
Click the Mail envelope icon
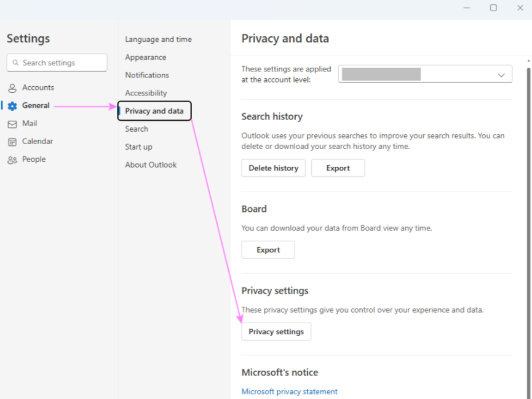click(12, 124)
